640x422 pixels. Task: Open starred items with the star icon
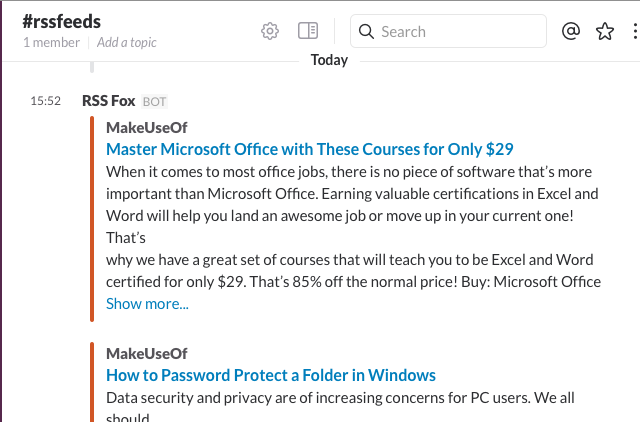(604, 31)
